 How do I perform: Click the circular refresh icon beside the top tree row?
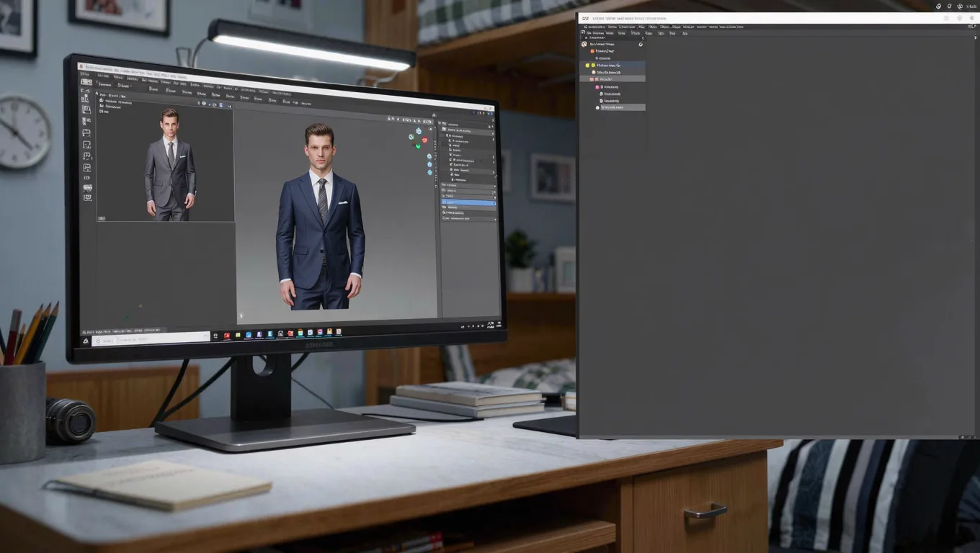(x=641, y=44)
